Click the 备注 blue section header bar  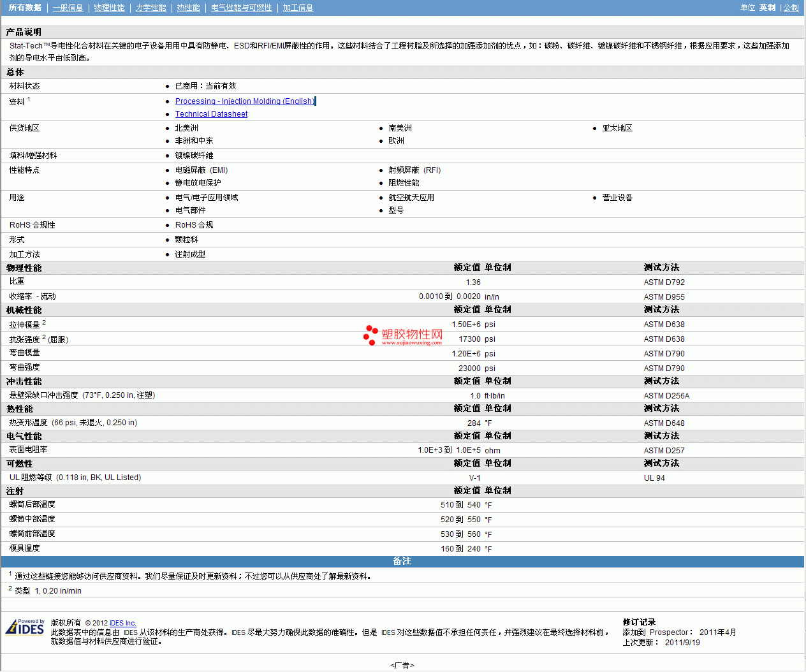pos(402,561)
